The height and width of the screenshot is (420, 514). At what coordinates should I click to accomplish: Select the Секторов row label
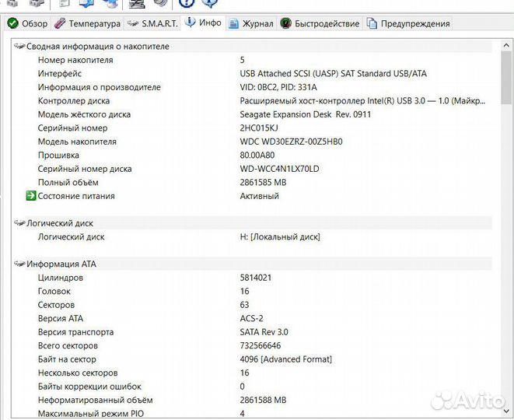[x=56, y=305]
